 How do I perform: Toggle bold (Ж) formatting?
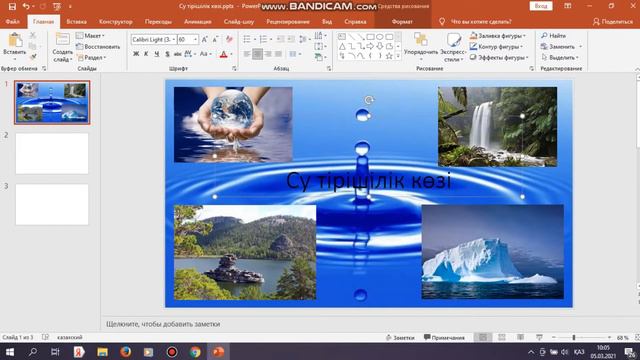point(136,54)
